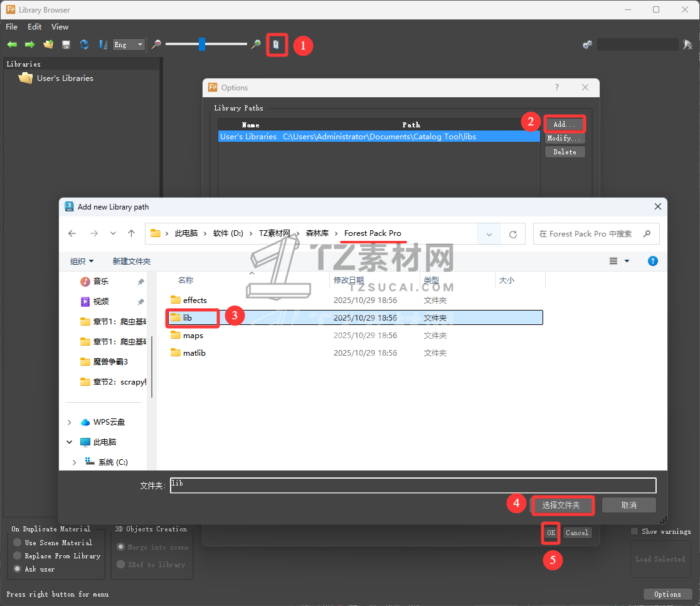Click the clear-search icon in Library Browser

tap(687, 45)
